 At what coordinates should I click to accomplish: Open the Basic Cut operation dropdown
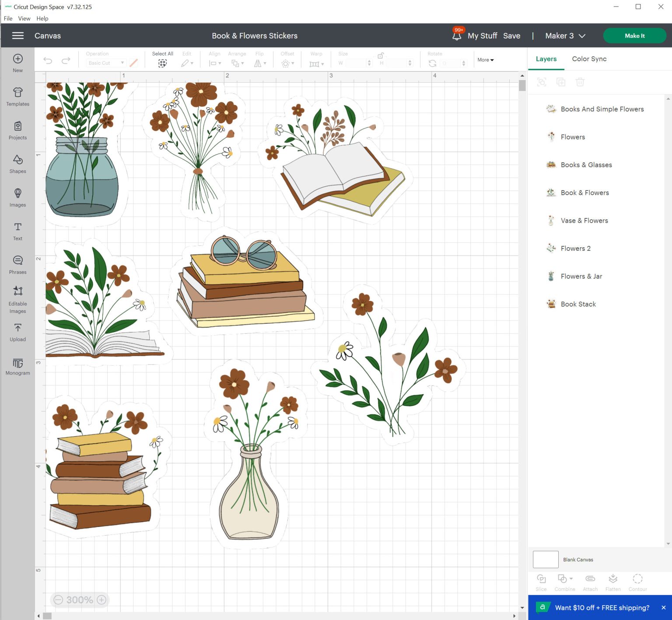106,63
